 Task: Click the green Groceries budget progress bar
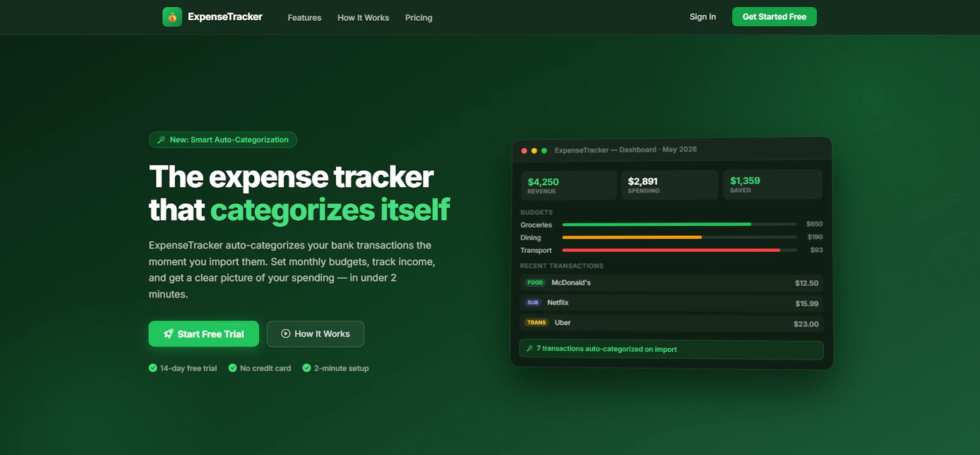pyautogui.click(x=657, y=224)
